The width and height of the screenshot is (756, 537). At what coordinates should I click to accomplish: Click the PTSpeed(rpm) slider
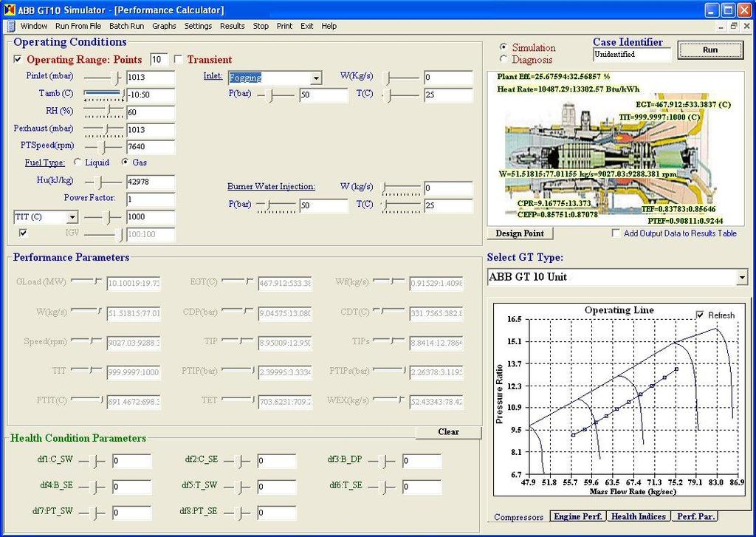[x=103, y=146]
